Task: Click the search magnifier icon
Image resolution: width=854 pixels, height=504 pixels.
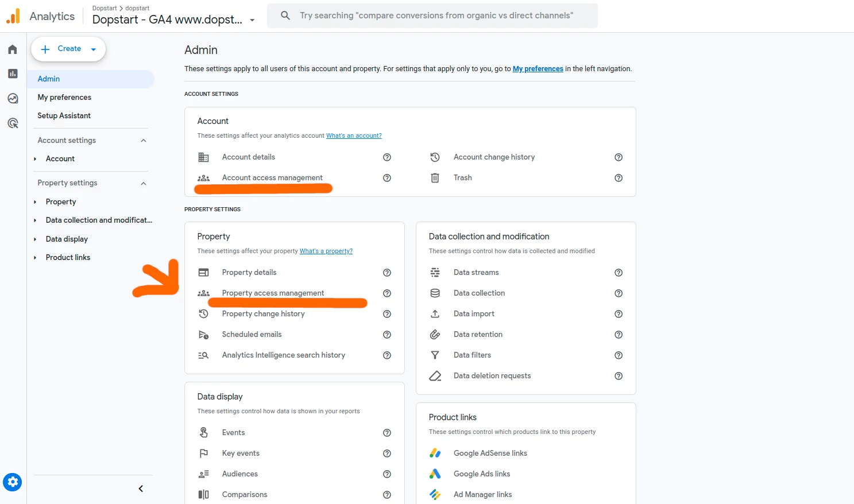Action: (x=285, y=15)
